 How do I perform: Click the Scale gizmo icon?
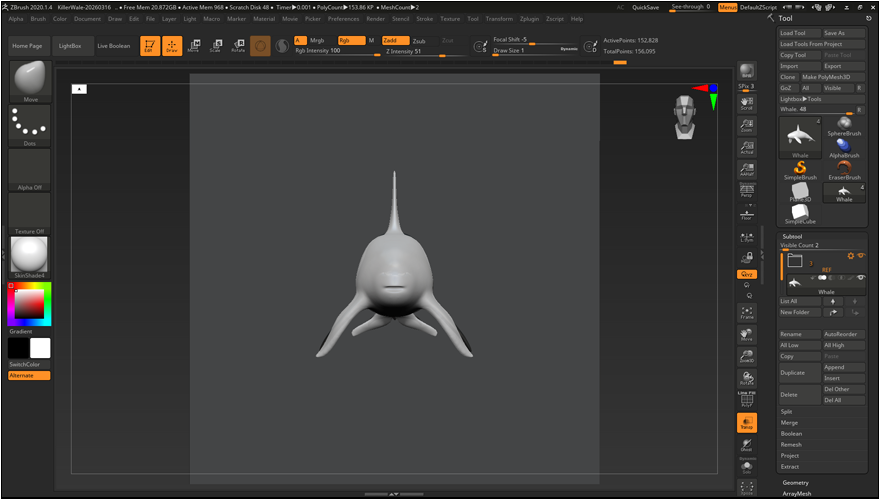click(x=215, y=46)
